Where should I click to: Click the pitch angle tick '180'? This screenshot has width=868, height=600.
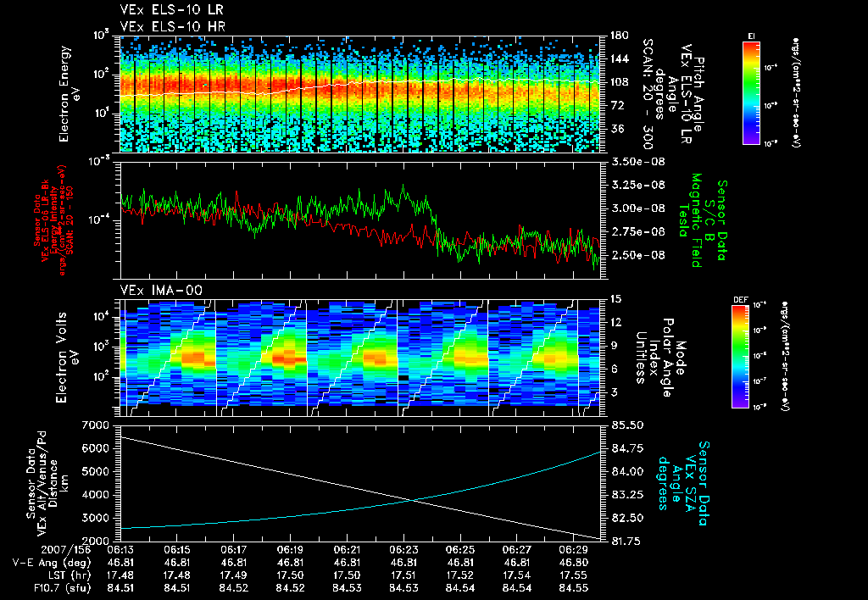pos(619,36)
